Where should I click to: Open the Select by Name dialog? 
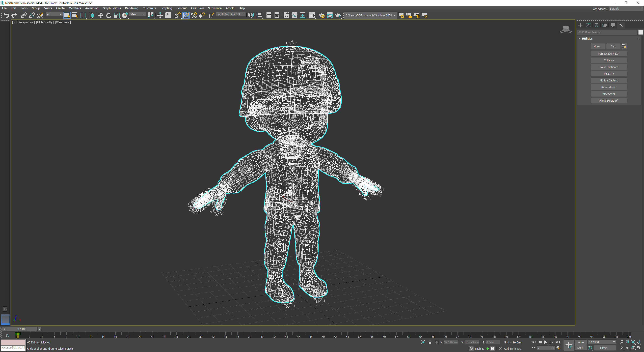(x=75, y=15)
